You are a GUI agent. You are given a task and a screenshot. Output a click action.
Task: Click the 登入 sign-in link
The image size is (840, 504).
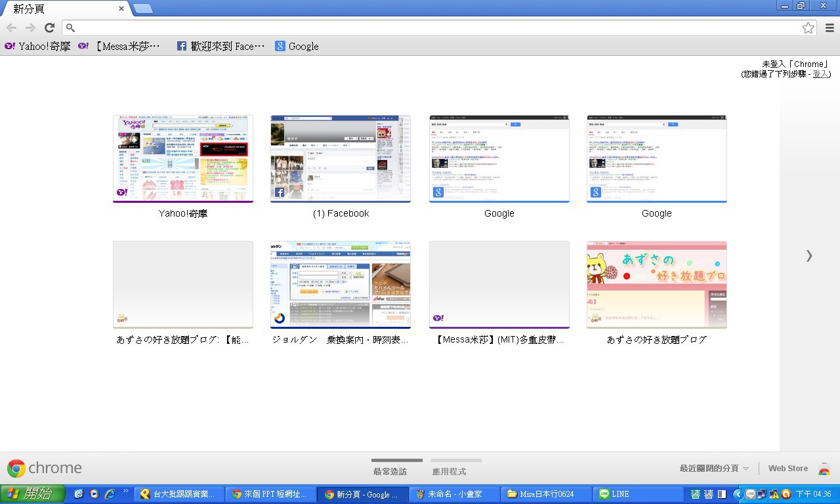(x=820, y=73)
